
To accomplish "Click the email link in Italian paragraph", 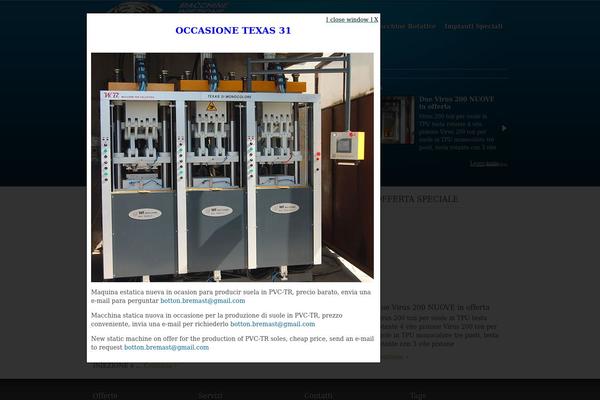I will click(272, 324).
